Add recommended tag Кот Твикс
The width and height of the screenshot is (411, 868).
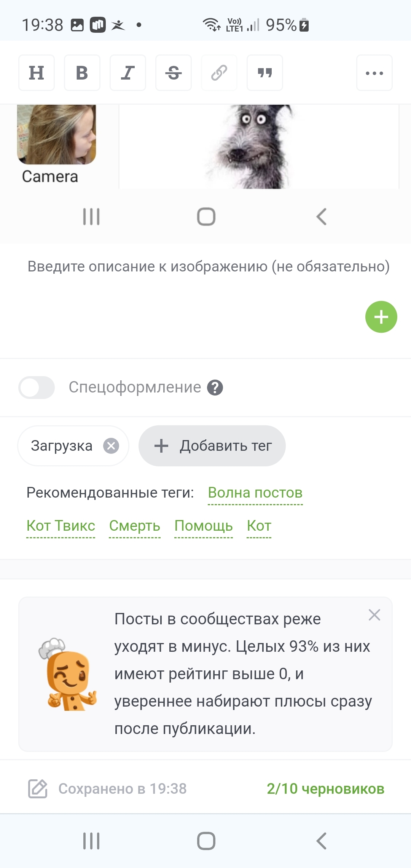coord(61,526)
